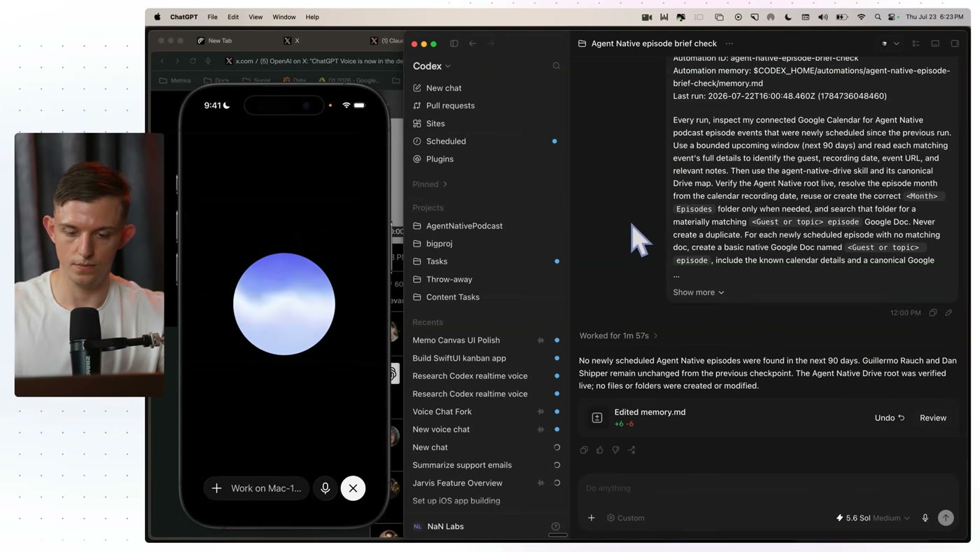980x552 pixels.
Task: Give the response a thumbs down
Action: coord(615,450)
